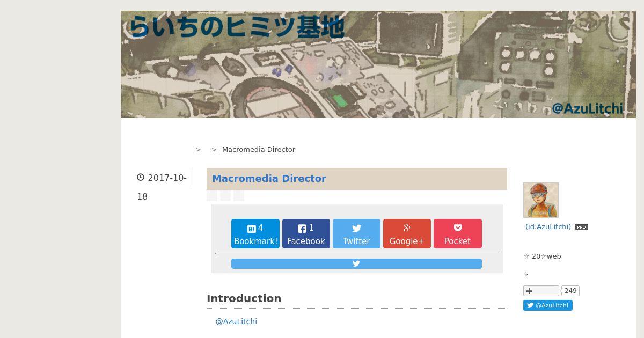Save the article to Pocket

pos(457,234)
